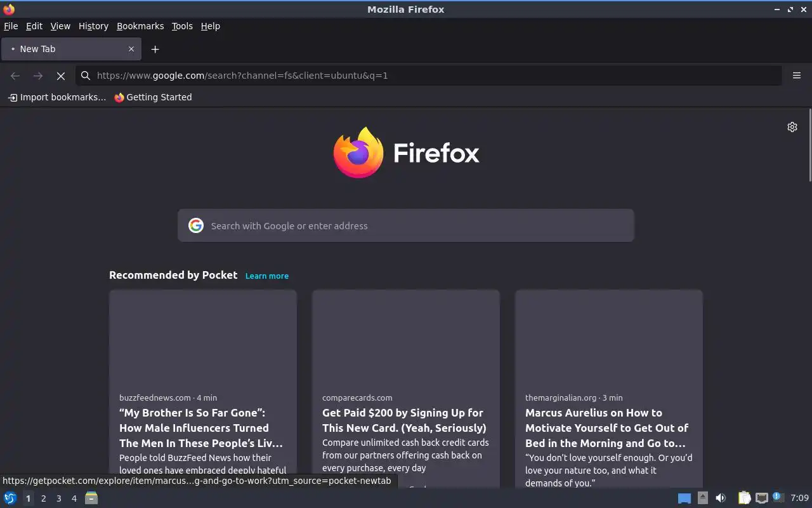Open the clipboard manager tray icon

coord(744,498)
